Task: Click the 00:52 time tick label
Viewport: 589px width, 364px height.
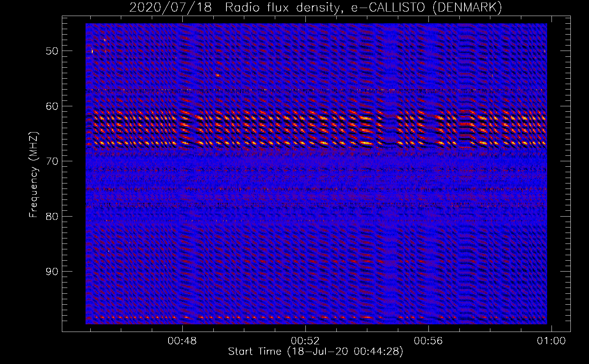Action: [305, 341]
